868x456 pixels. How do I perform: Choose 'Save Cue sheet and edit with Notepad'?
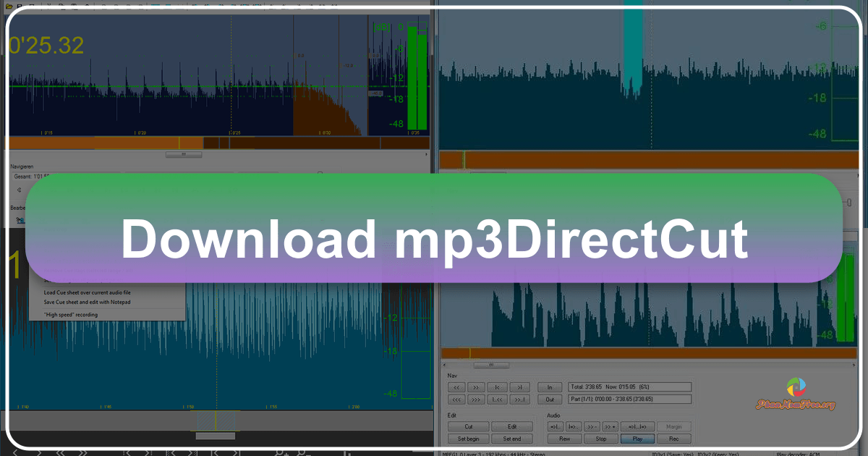(x=87, y=302)
